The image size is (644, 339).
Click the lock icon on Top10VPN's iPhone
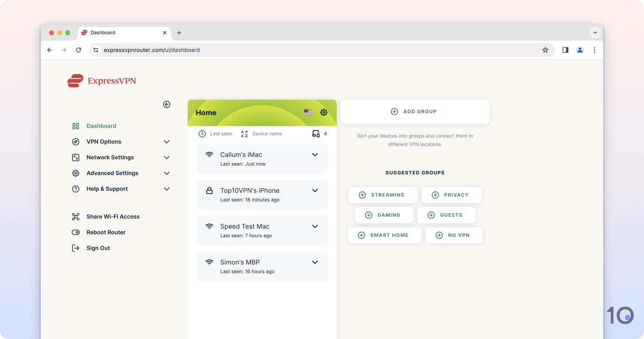[x=209, y=190]
